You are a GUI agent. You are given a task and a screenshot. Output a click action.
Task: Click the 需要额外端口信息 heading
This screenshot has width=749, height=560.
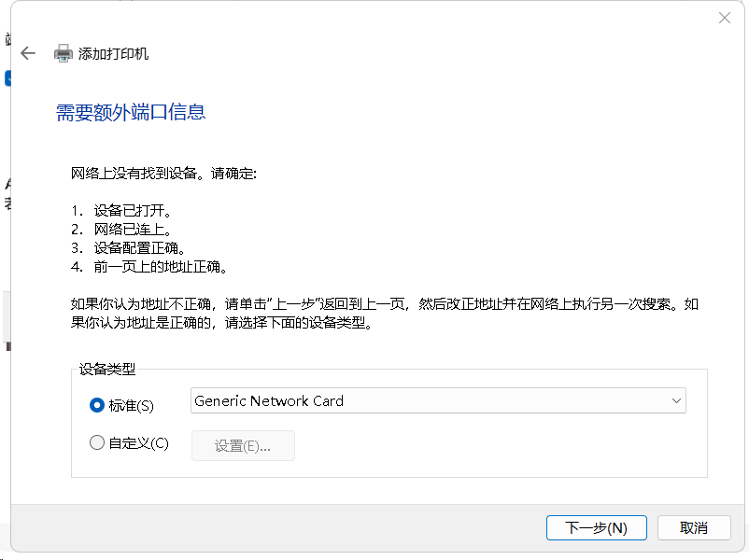click(131, 113)
